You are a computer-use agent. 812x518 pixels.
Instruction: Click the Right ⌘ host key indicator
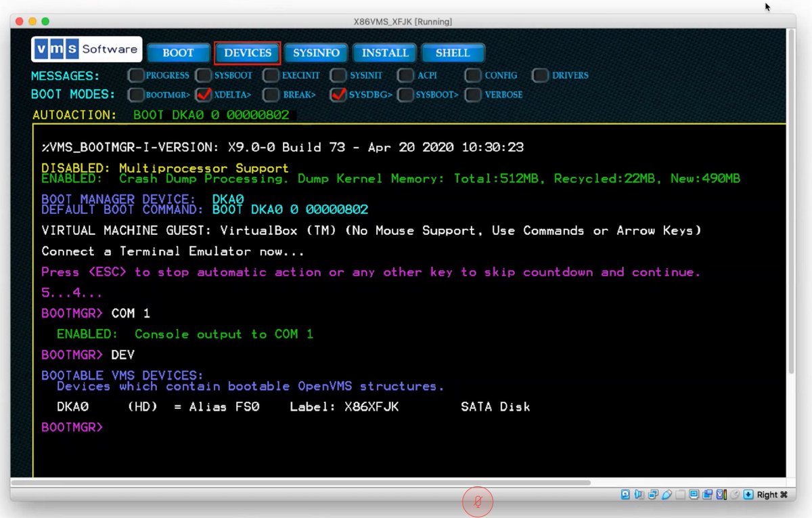(x=772, y=495)
